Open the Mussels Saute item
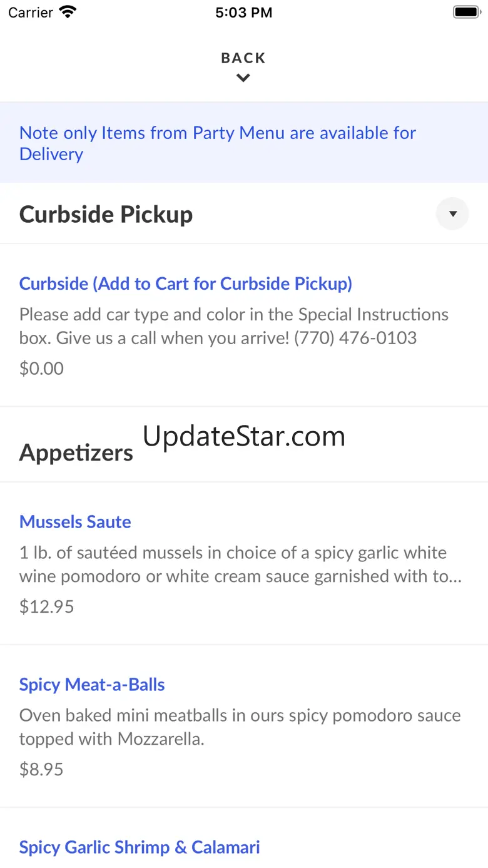Screen dimensions: 488x868 coord(75,522)
